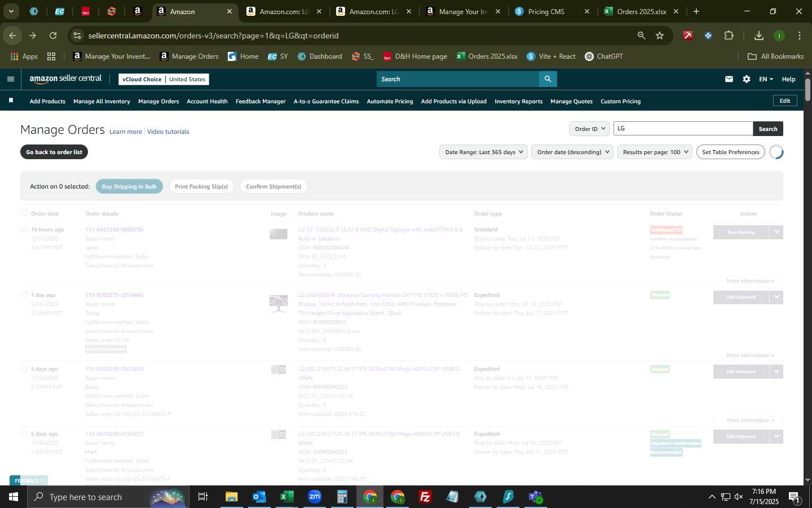812x508 pixels.
Task: Expand Edit shipment arrow for order 113-9202275-2874665
Action: pos(776,297)
